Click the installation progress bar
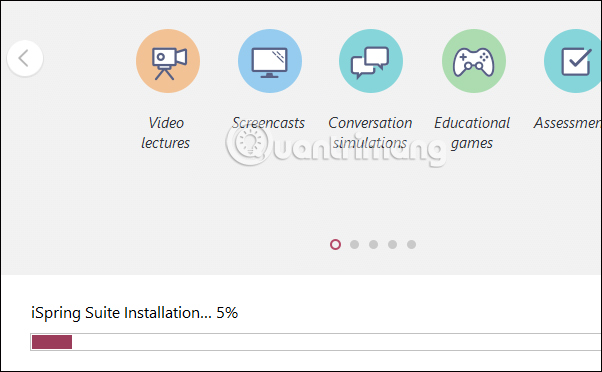Viewport: 602px width, 372px height. pos(316,342)
